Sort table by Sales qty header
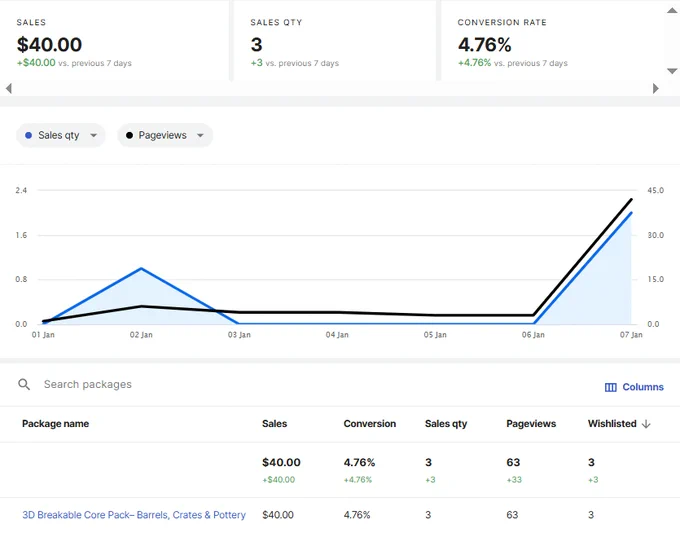 (446, 424)
